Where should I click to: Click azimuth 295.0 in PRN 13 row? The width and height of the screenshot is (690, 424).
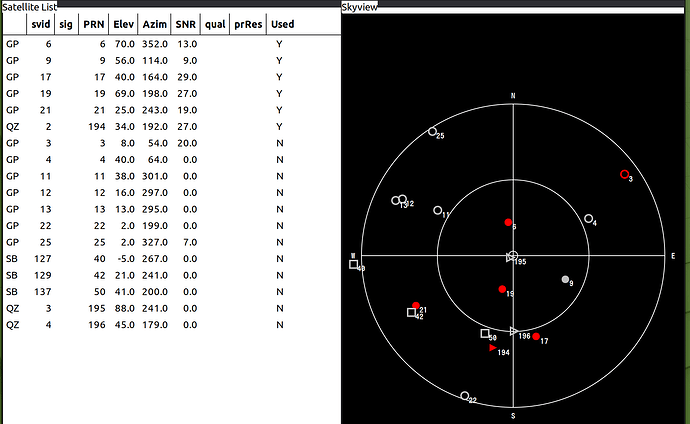tap(154, 209)
